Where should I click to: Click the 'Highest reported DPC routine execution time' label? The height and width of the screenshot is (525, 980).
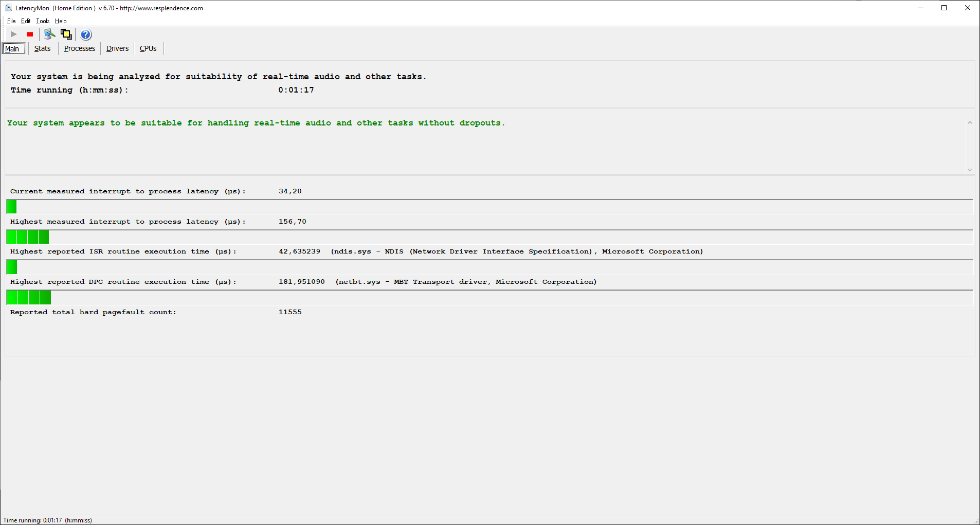123,282
